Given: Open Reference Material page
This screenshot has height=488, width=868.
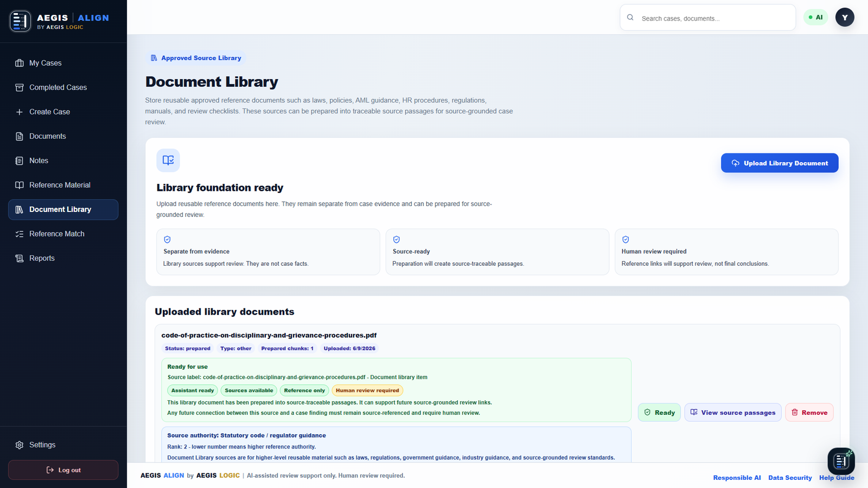Looking at the screenshot, I should [x=63, y=185].
